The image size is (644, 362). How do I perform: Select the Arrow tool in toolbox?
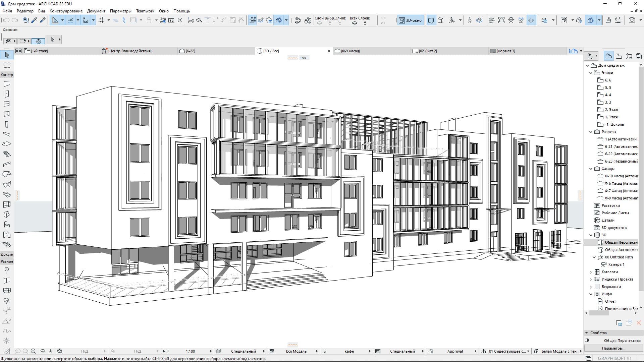7,55
